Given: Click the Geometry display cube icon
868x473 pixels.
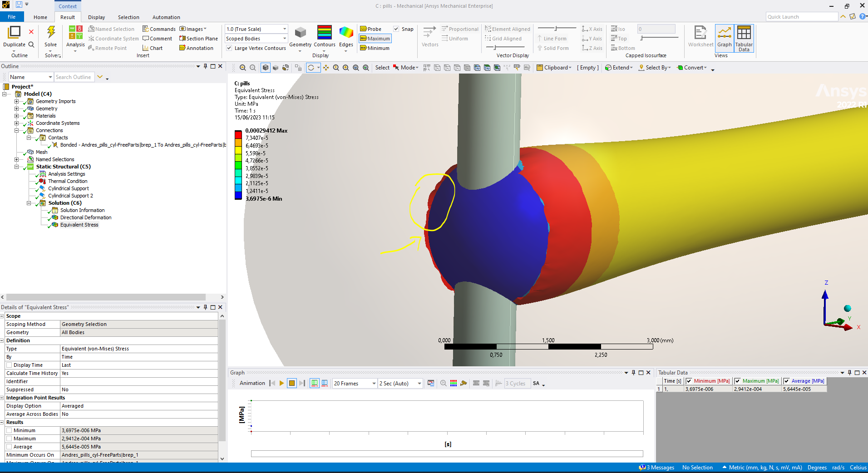Looking at the screenshot, I should (300, 33).
